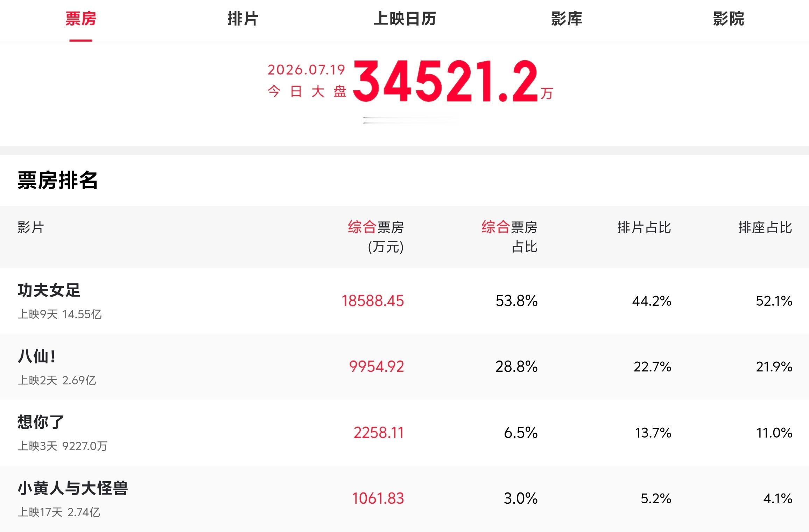Open the film 功夫女足
The height and width of the screenshot is (532, 809).
pyautogui.click(x=49, y=290)
